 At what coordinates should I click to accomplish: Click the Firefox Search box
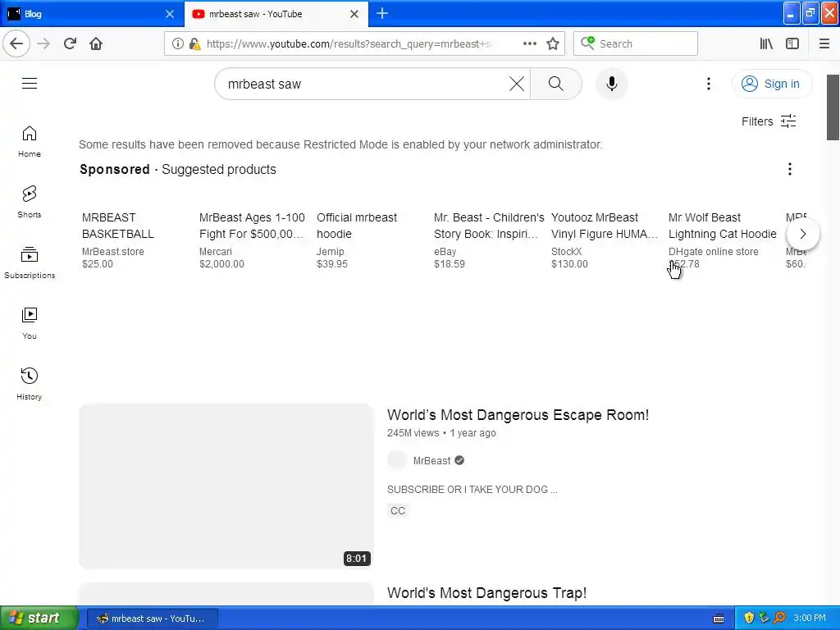[636, 44]
